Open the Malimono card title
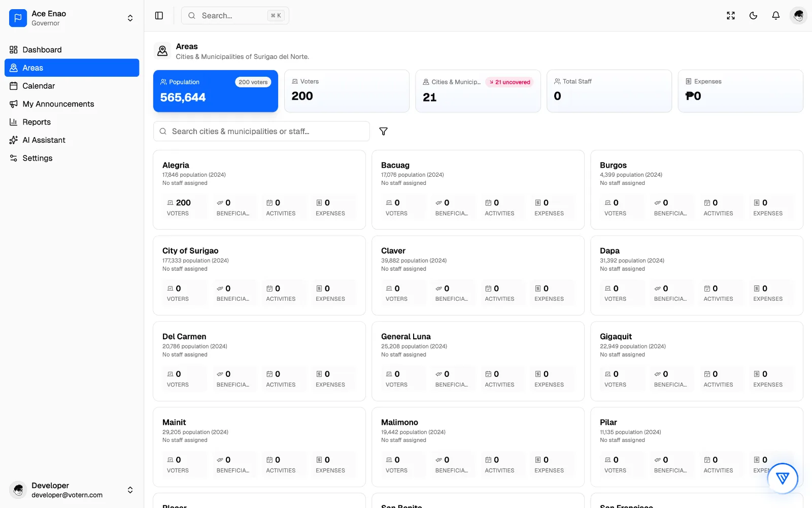 pyautogui.click(x=399, y=423)
